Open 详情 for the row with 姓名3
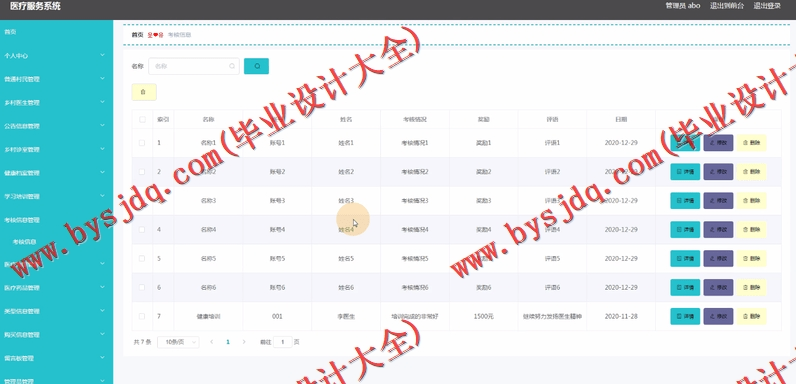Screen dimensions: 796x384 pos(685,201)
